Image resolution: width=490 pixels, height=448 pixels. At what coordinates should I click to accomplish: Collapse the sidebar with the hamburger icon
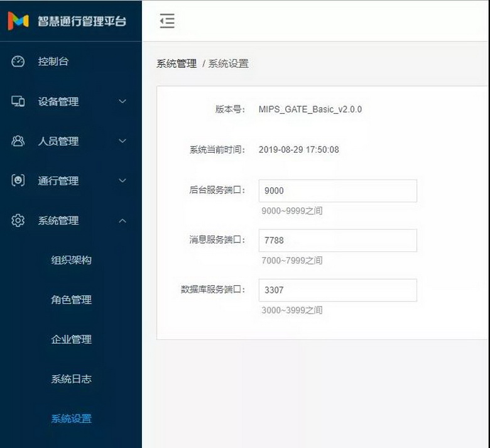tap(167, 21)
